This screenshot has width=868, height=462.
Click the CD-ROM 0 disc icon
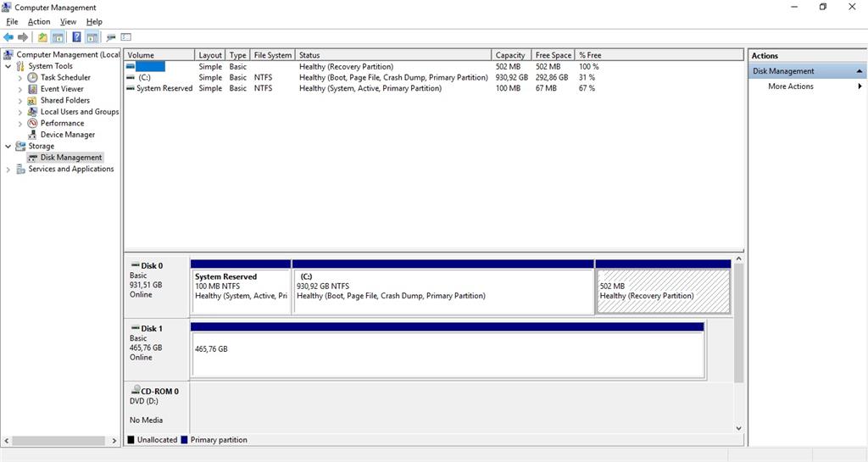click(135, 391)
